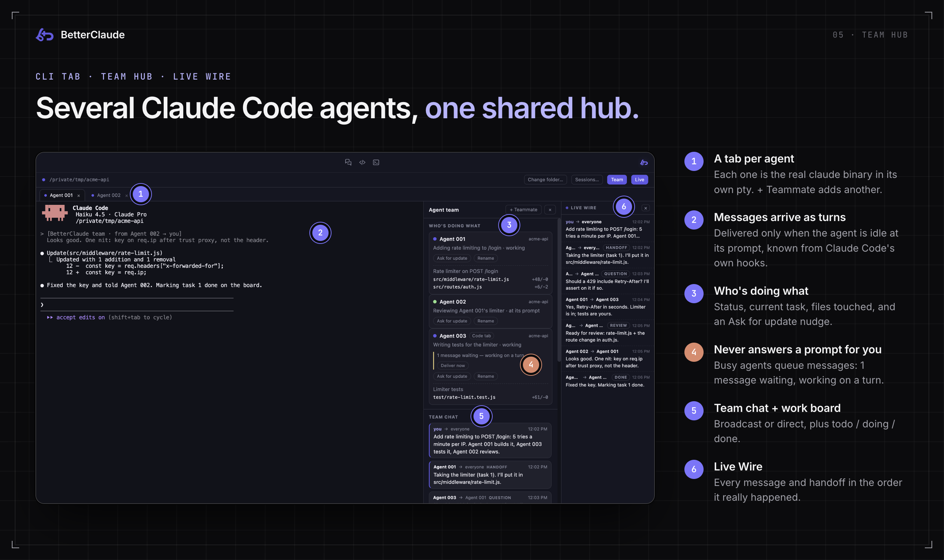Click the Claude Code prompt input line
This screenshot has width=944, height=560.
pyautogui.click(x=137, y=305)
